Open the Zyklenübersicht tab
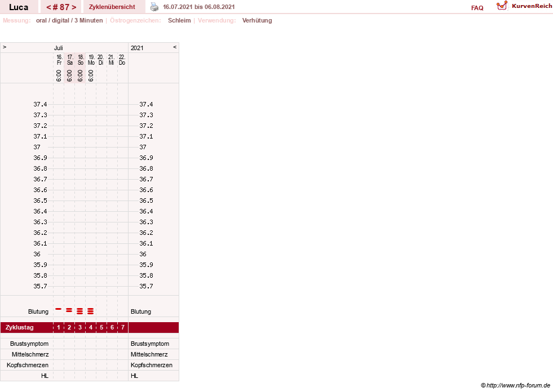The height and width of the screenshot is (392, 553). tap(112, 7)
